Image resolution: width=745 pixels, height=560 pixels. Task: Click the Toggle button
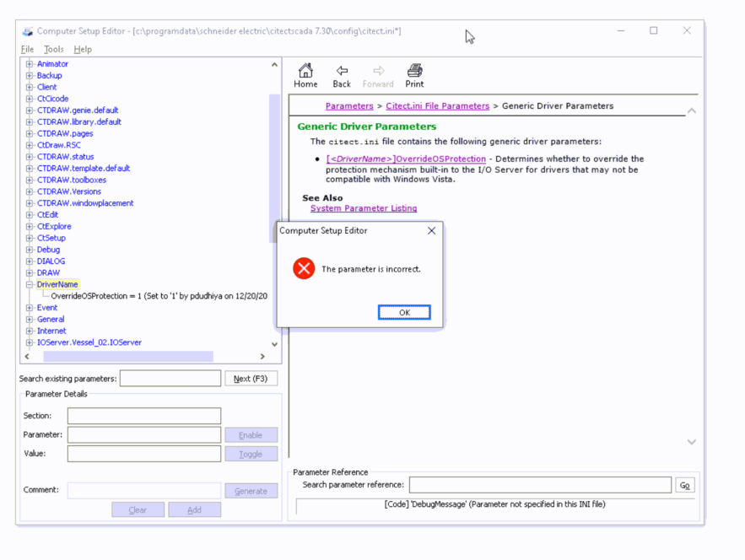251,454
